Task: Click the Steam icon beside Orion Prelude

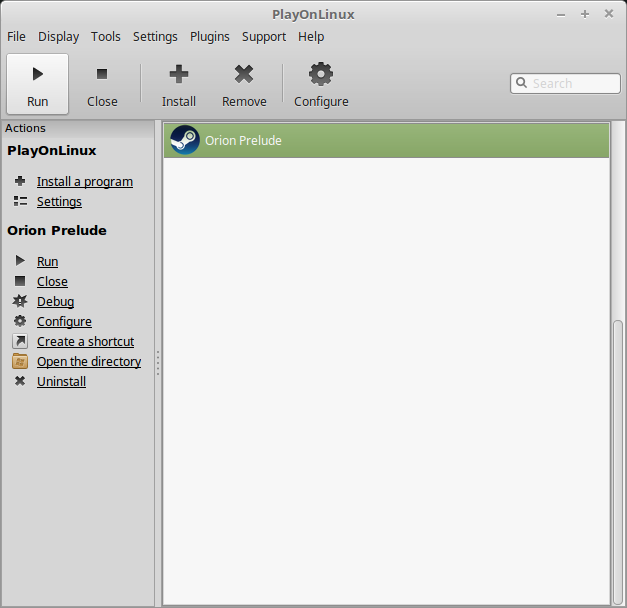Action: pos(185,140)
